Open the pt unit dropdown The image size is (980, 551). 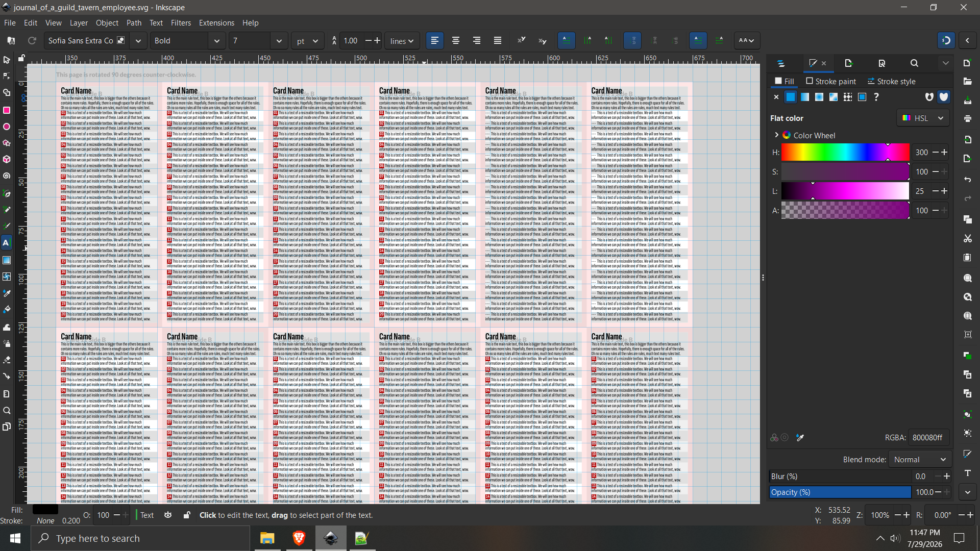tap(308, 41)
